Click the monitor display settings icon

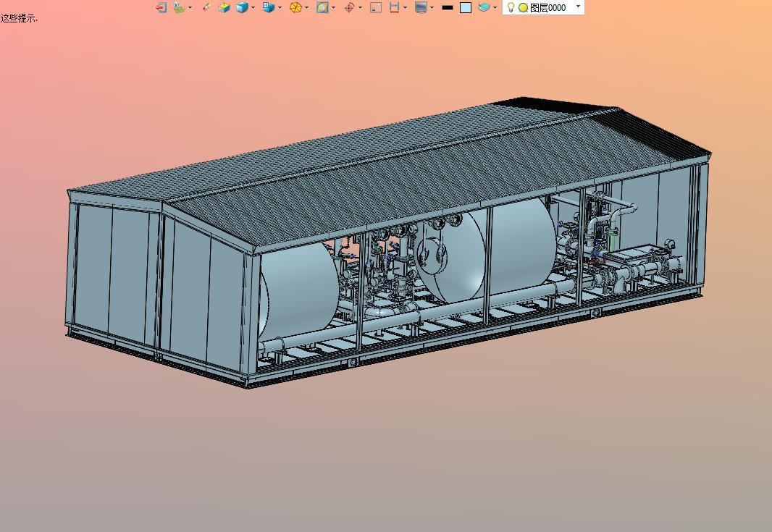421,7
